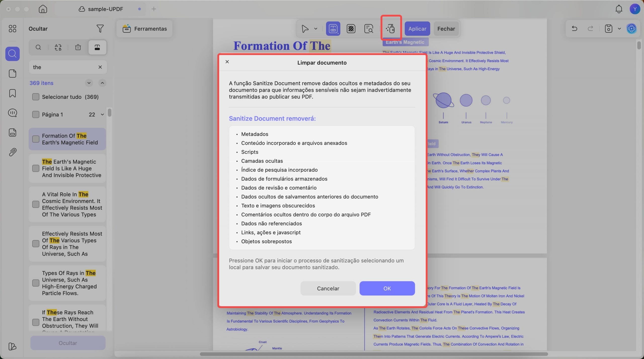Image resolution: width=644 pixels, height=359 pixels.
Task: Close the Limpar documento dialog
Action: click(227, 62)
